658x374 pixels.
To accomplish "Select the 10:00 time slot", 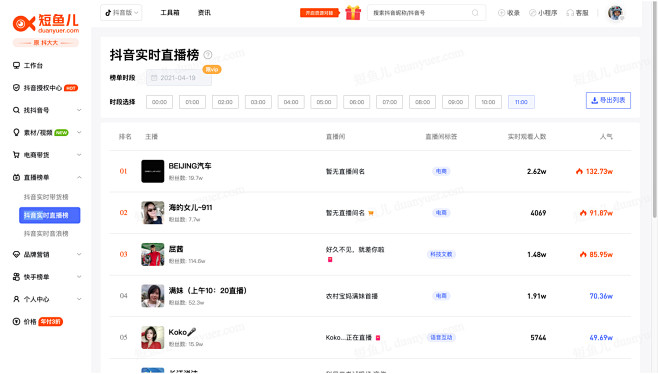I will tap(488, 102).
